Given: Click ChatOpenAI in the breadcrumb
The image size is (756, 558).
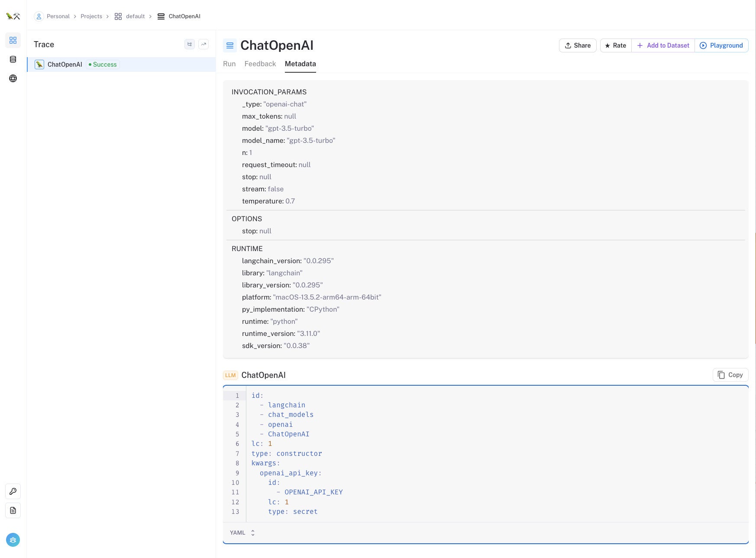Looking at the screenshot, I should tap(184, 16).
